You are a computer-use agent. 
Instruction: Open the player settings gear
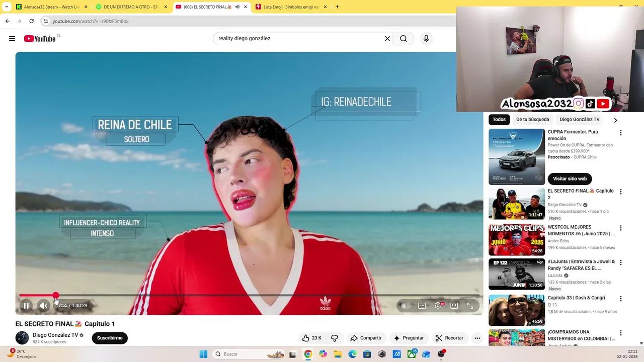click(x=438, y=306)
